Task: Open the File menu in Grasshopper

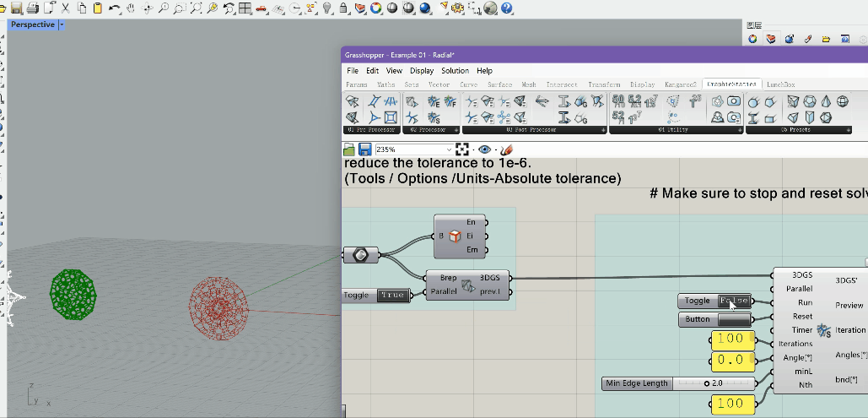Action: click(x=353, y=71)
